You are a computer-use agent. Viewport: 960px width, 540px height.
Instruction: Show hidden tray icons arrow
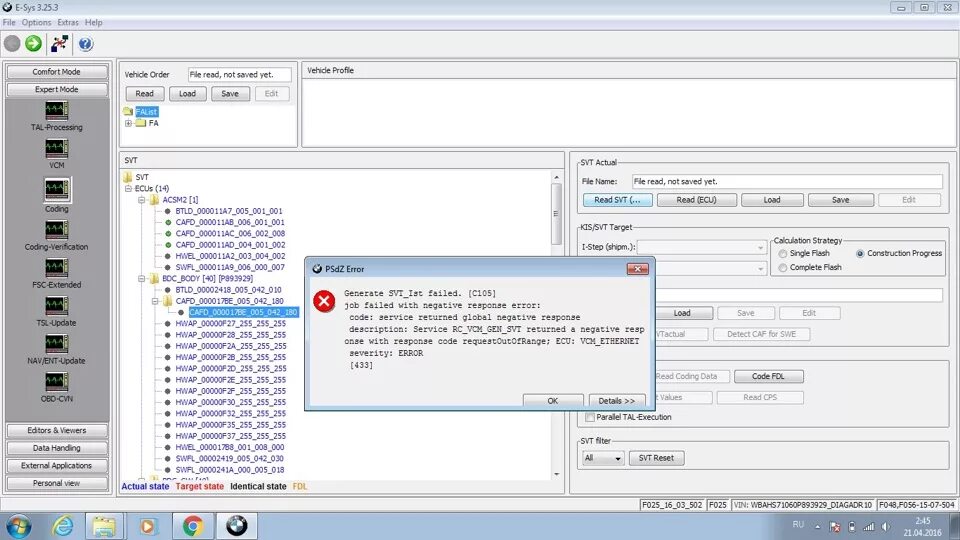coord(817,527)
